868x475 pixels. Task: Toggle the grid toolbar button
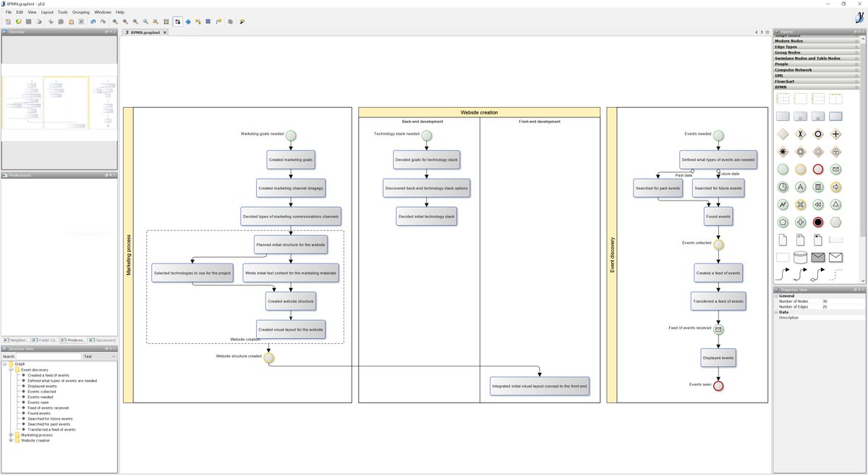208,22
